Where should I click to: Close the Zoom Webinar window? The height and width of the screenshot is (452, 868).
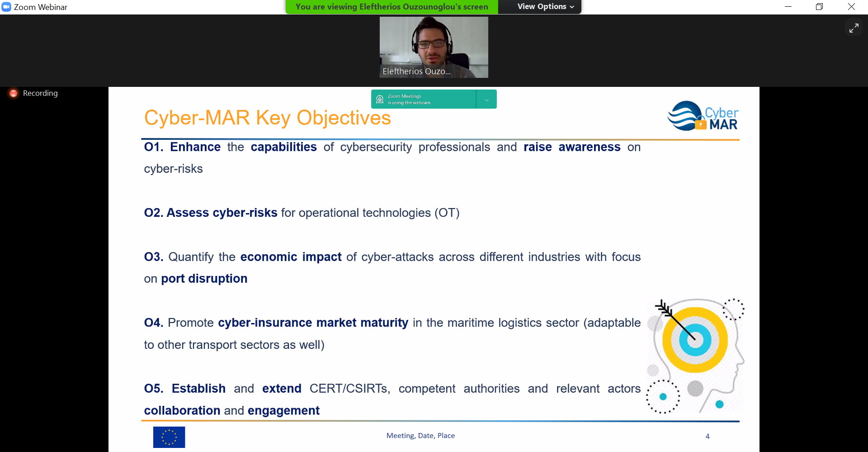pos(851,7)
